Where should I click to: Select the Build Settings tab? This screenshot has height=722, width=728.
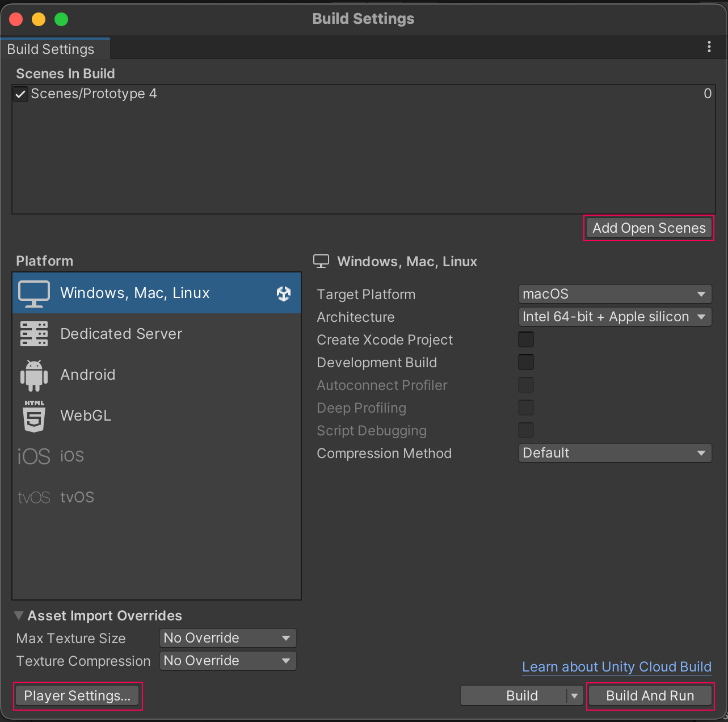coord(51,49)
